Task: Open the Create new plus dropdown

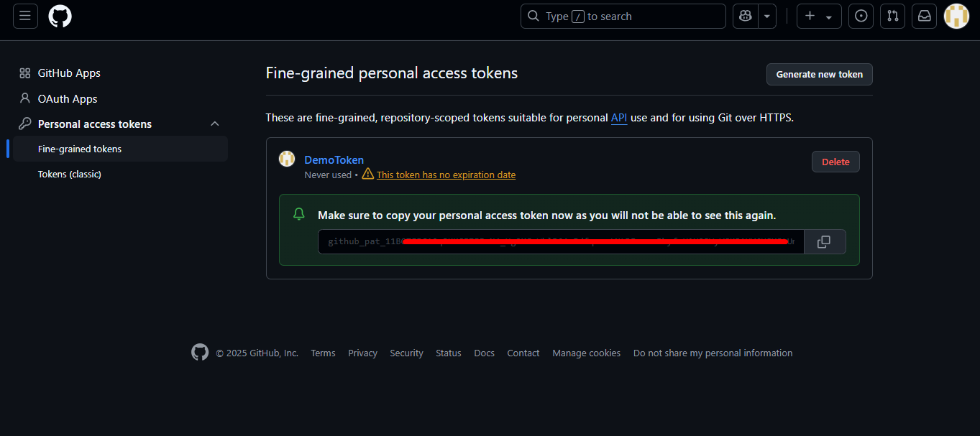Action: coord(818,16)
